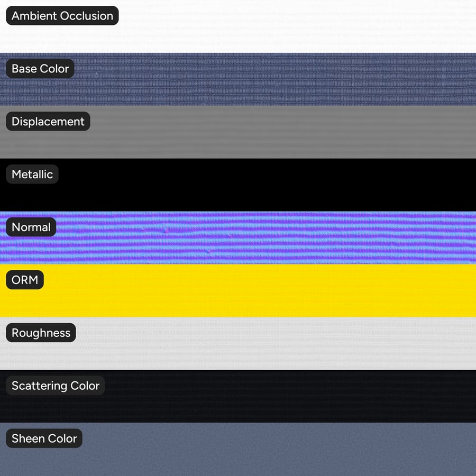Open the slate blue sheen color strip

point(238,449)
